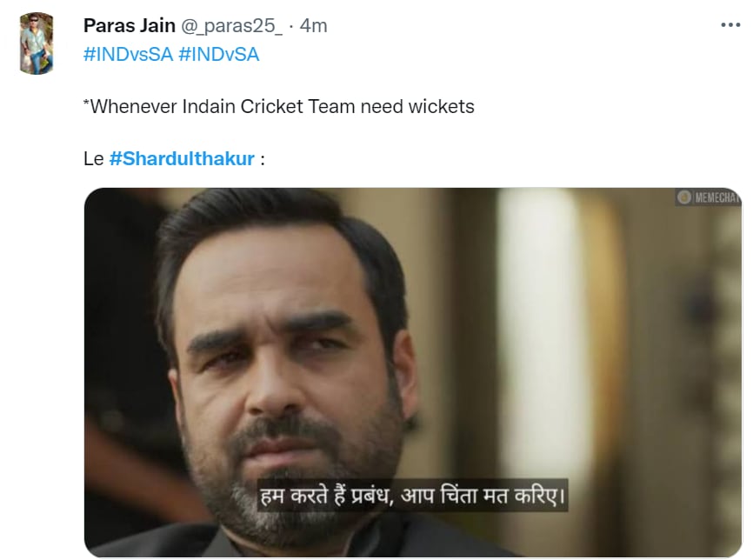Open the Paras Jain display name
753x560 pixels.
point(130,25)
